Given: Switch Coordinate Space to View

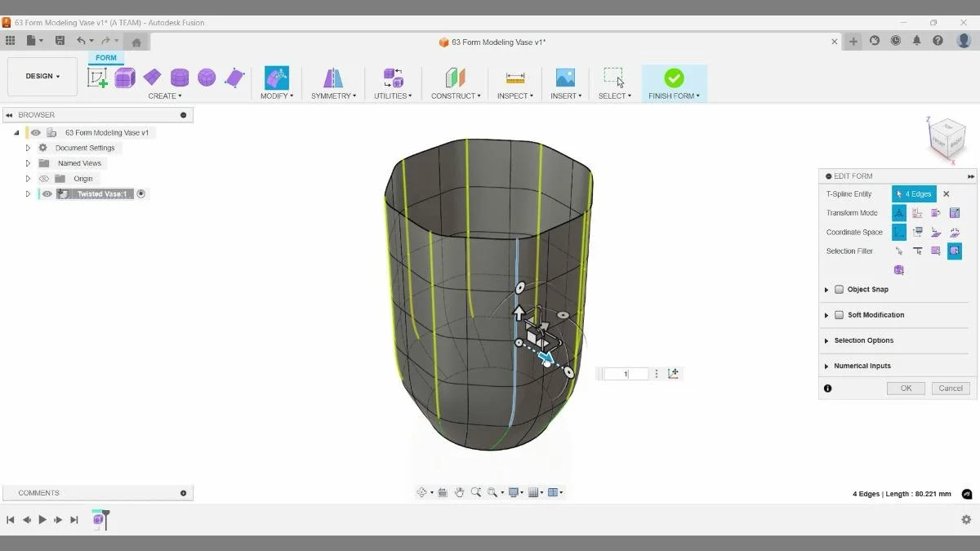Looking at the screenshot, I should click(x=917, y=232).
